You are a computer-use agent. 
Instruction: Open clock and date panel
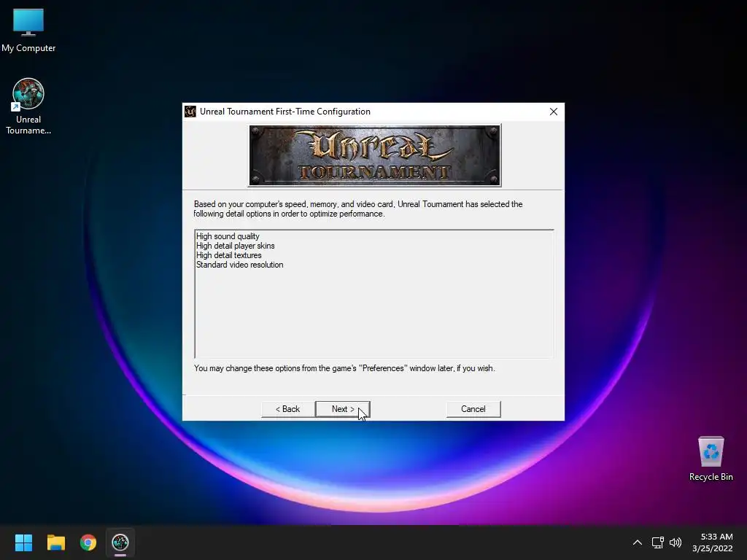(712, 542)
